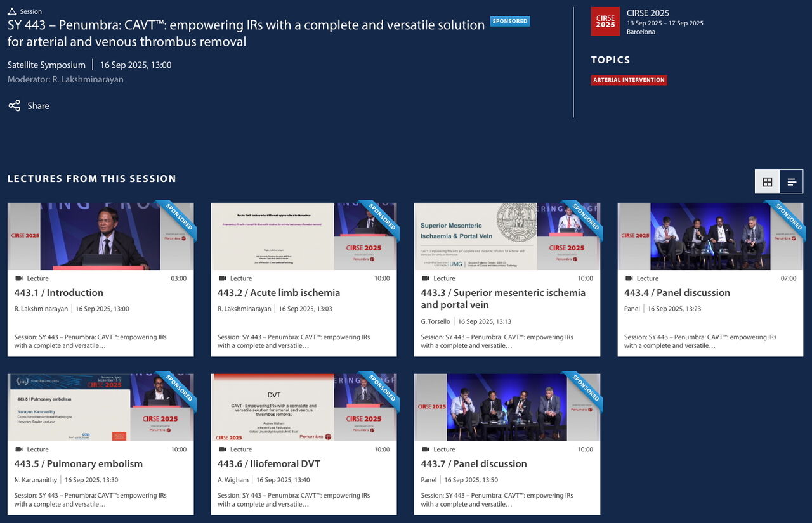Open the CIRSE 2025 event link
The height and width of the screenshot is (523, 812).
648,13
